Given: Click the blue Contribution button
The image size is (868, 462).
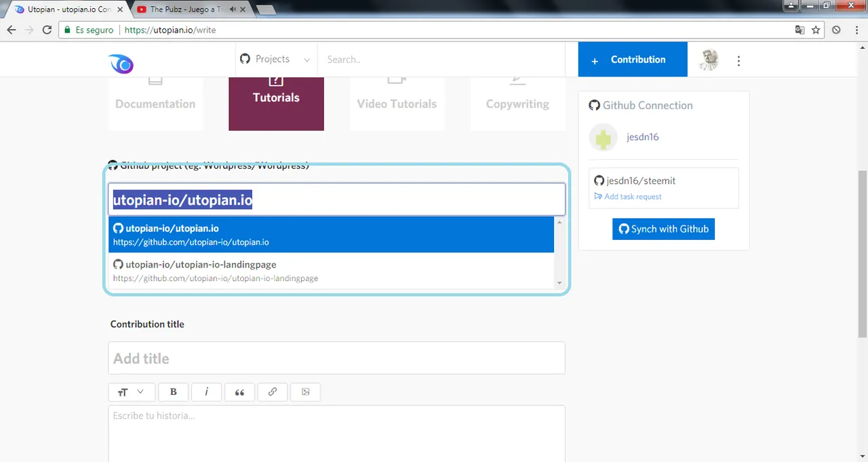Looking at the screenshot, I should pos(633,60).
